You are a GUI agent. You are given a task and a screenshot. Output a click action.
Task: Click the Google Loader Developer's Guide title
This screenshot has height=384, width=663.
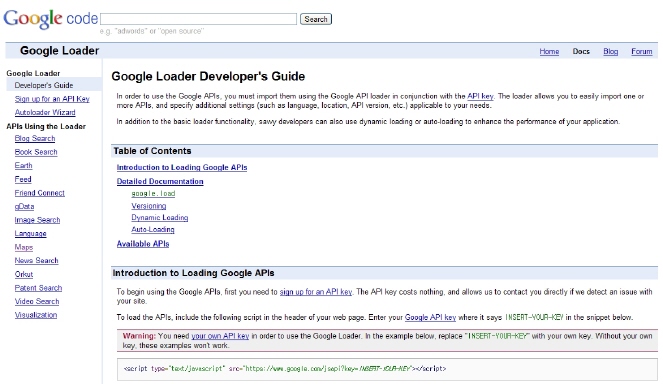click(208, 77)
